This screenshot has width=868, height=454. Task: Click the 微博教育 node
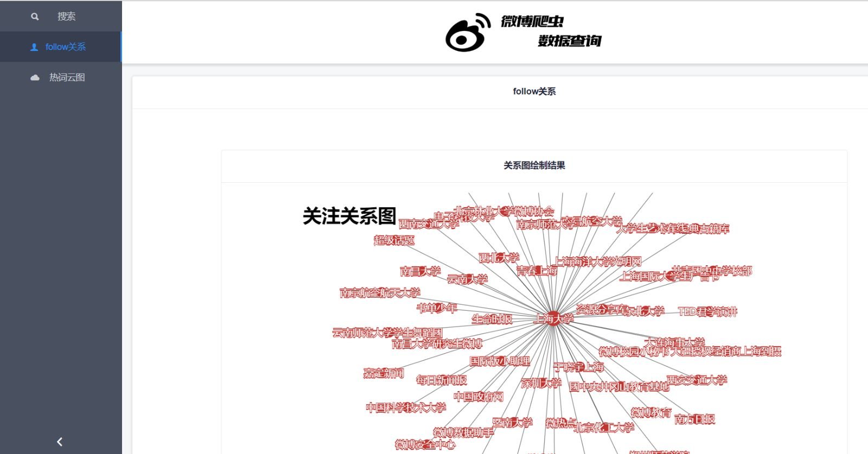[651, 413]
